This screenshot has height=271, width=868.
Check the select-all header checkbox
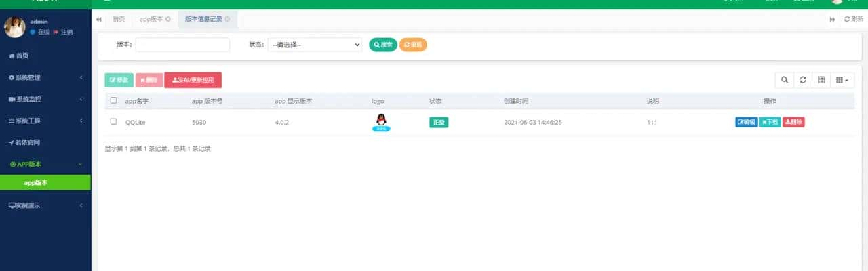[x=113, y=100]
